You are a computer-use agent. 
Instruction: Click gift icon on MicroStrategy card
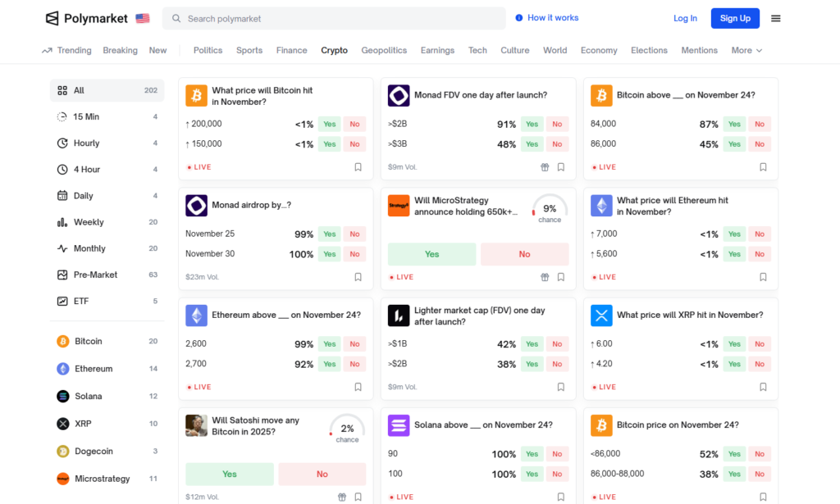pyautogui.click(x=545, y=277)
